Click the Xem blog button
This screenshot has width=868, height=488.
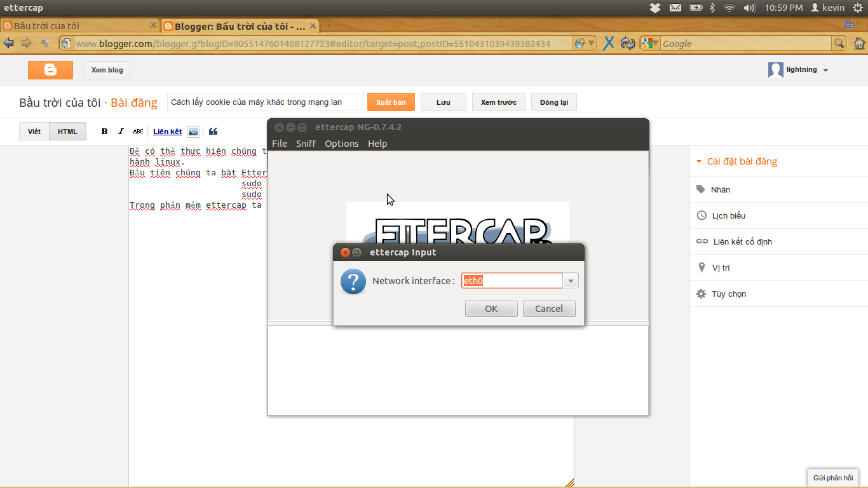107,70
